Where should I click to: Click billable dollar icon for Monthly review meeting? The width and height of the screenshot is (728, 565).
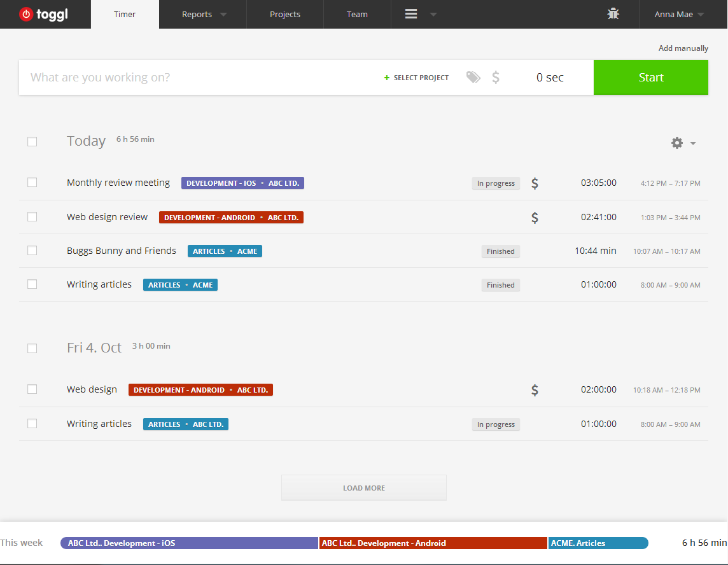[x=535, y=183]
